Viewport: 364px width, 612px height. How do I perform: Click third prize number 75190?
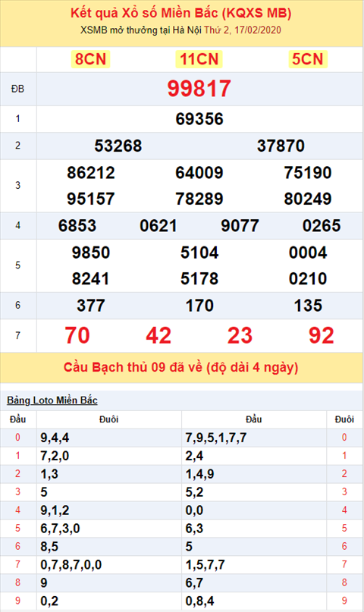click(x=308, y=173)
